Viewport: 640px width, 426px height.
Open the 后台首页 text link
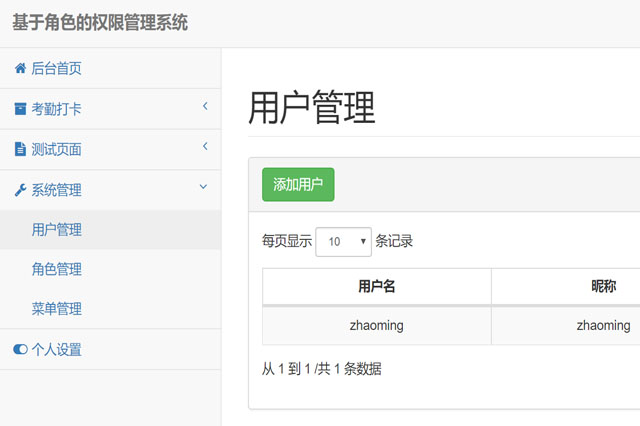tap(57, 69)
